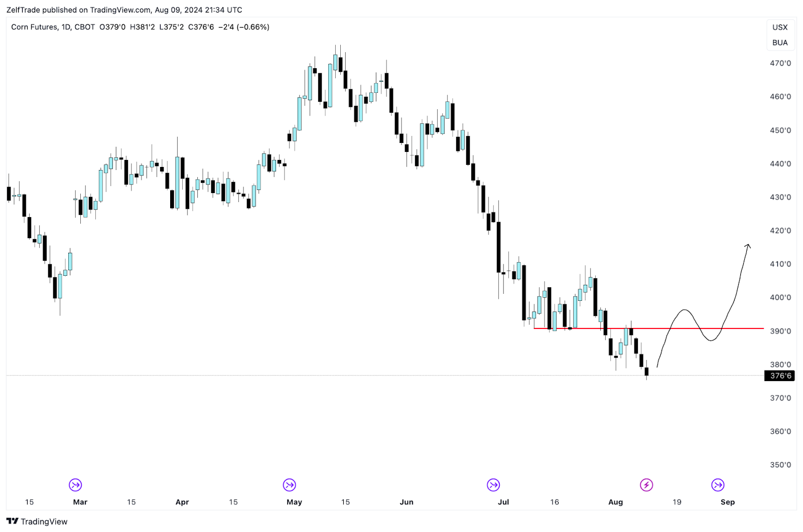Open the lightning bolt event icon near Aug
The width and height of the screenshot is (803, 532).
pos(646,485)
